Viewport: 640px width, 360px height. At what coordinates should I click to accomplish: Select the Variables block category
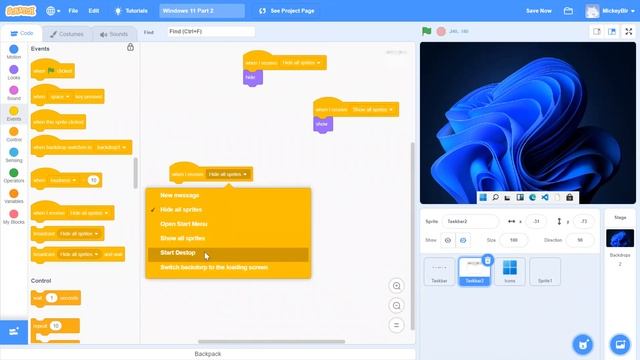pos(14,196)
